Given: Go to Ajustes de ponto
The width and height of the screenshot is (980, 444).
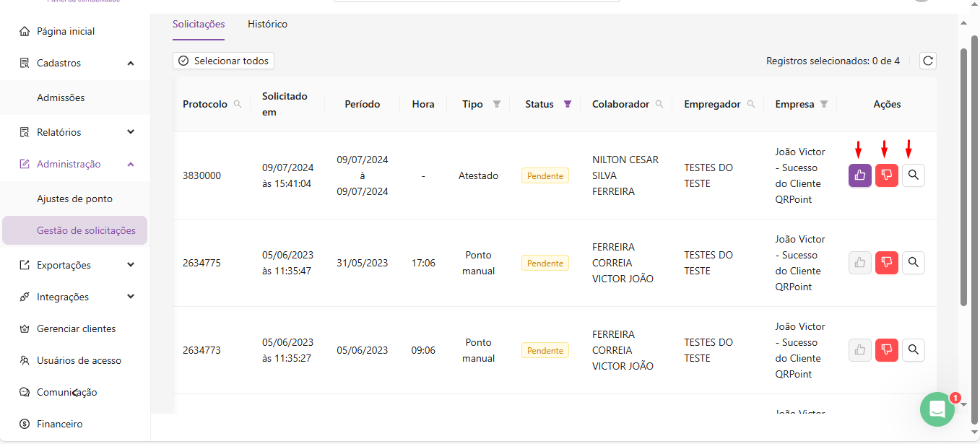Looking at the screenshot, I should 74,199.
